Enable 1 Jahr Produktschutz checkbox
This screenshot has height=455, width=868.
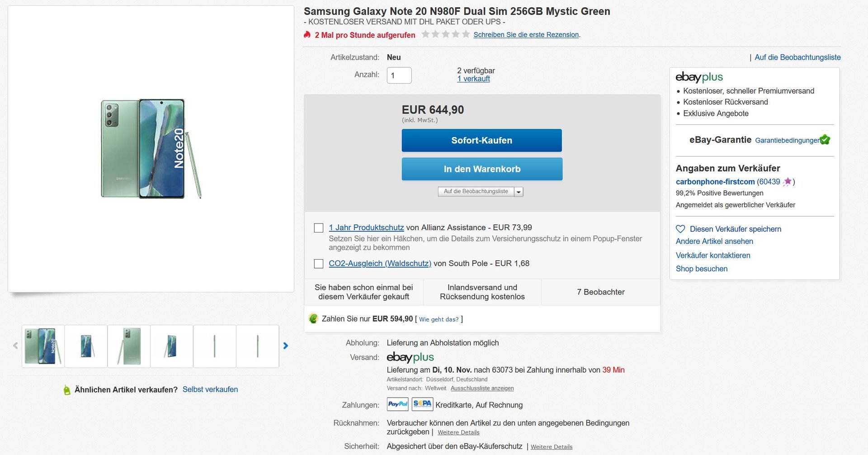click(319, 228)
